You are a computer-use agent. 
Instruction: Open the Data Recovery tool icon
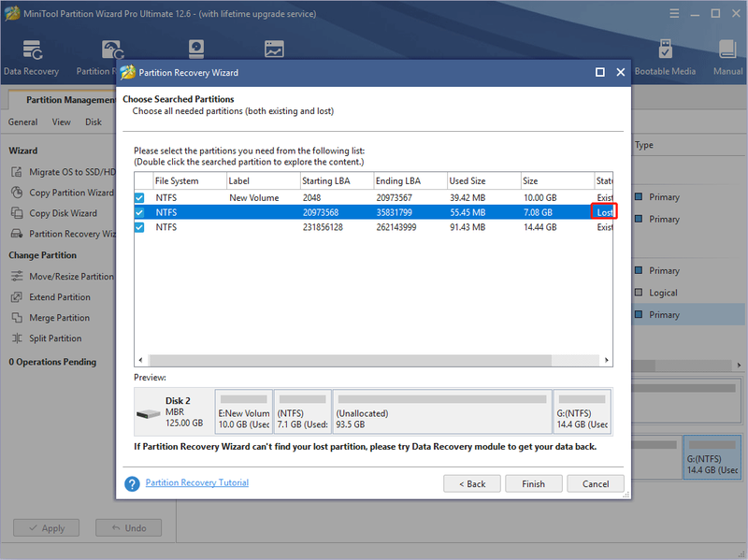(33, 50)
